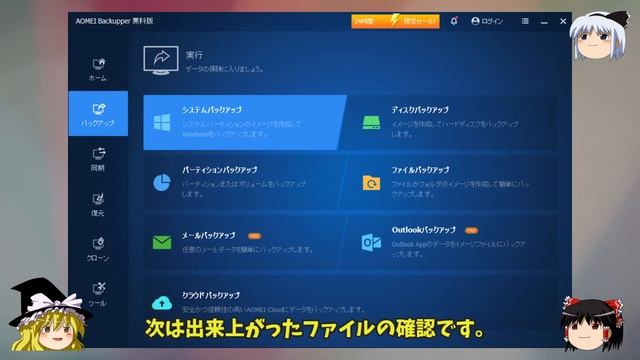Choose クラウドバックアップ option
The image size is (640, 360).
(x=350, y=302)
